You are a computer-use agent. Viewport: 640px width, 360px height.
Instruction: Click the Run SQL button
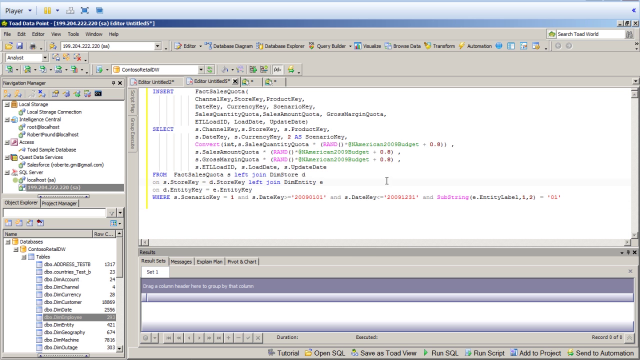coord(440,353)
